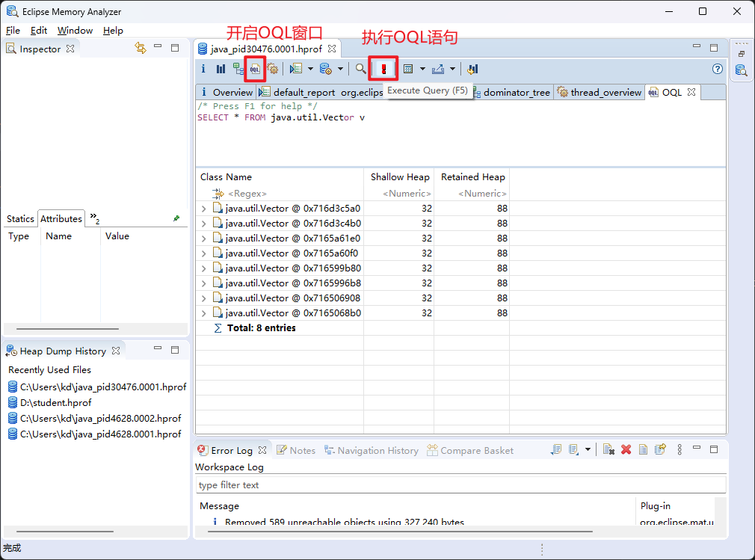Switch to the Overview tab
The image size is (755, 560).
point(226,92)
